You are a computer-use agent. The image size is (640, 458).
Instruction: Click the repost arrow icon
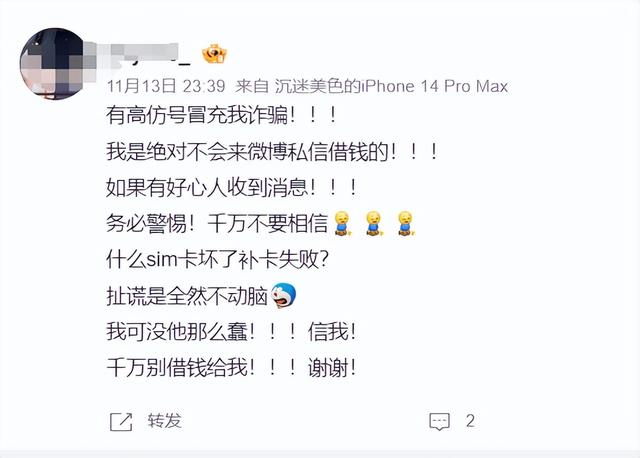pyautogui.click(x=121, y=421)
